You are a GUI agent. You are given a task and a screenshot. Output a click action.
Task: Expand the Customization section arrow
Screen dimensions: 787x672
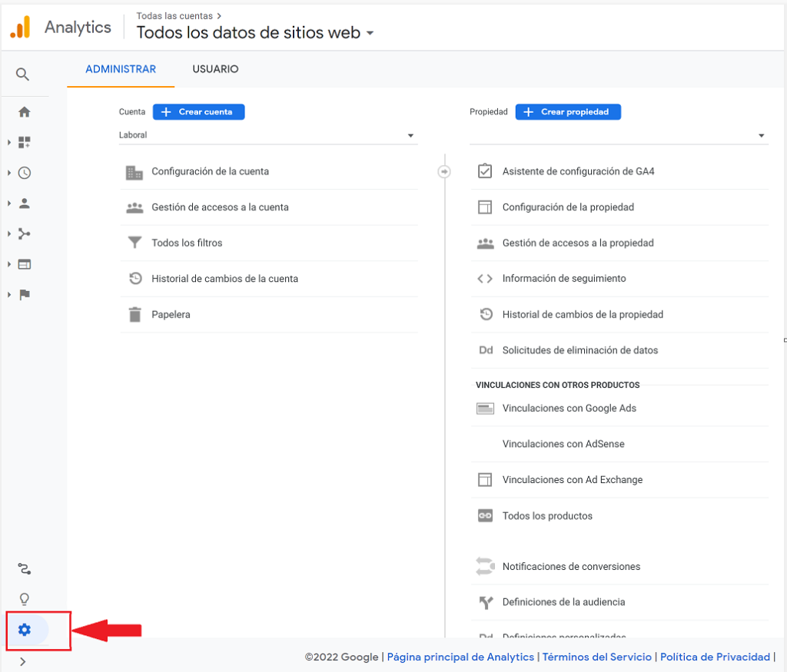click(9, 142)
